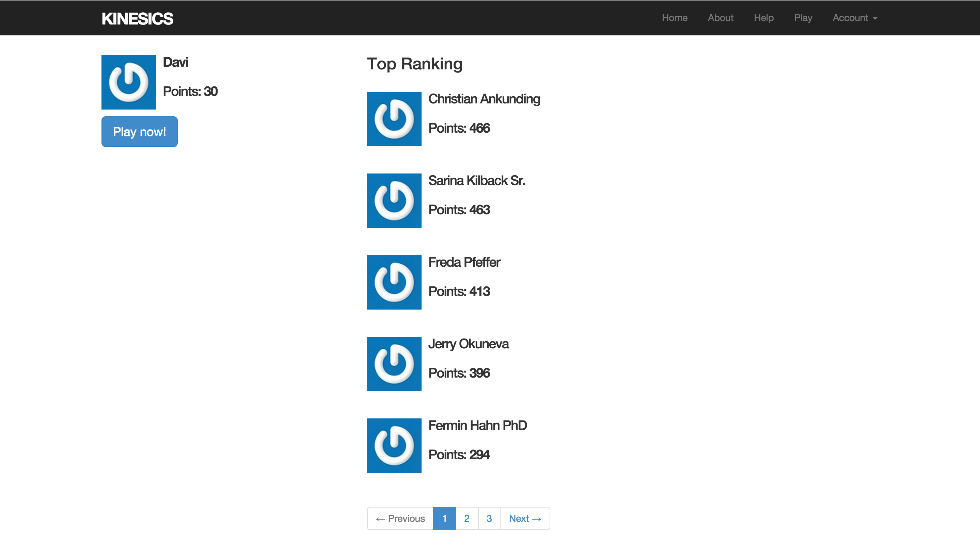Jump to ranking page 3
The height and width of the screenshot is (547, 980).
pos(489,518)
